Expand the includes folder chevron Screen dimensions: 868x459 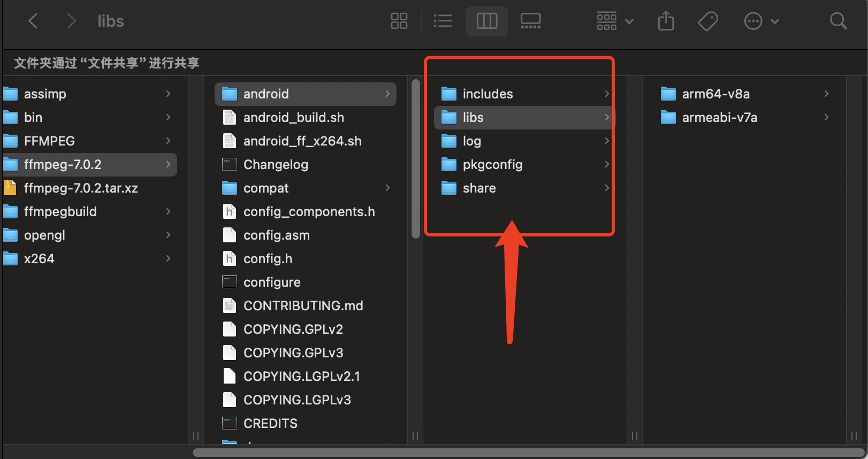(607, 94)
